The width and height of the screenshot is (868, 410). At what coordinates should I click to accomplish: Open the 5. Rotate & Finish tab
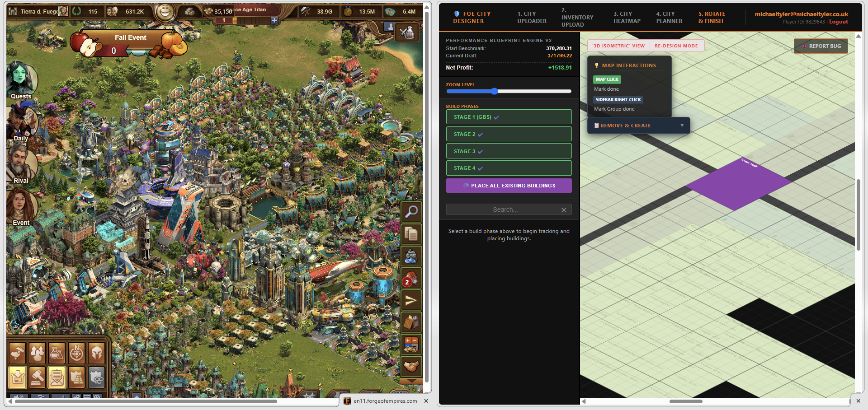tap(712, 18)
